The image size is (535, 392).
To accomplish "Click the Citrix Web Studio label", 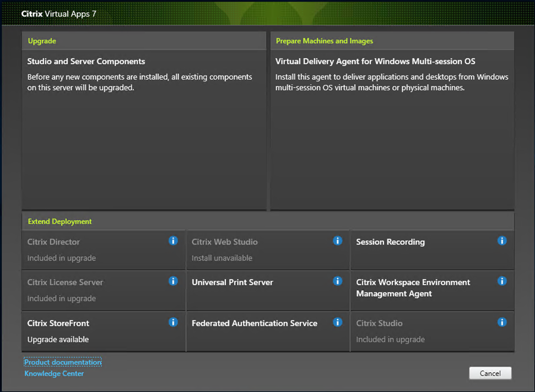I will coord(224,242).
